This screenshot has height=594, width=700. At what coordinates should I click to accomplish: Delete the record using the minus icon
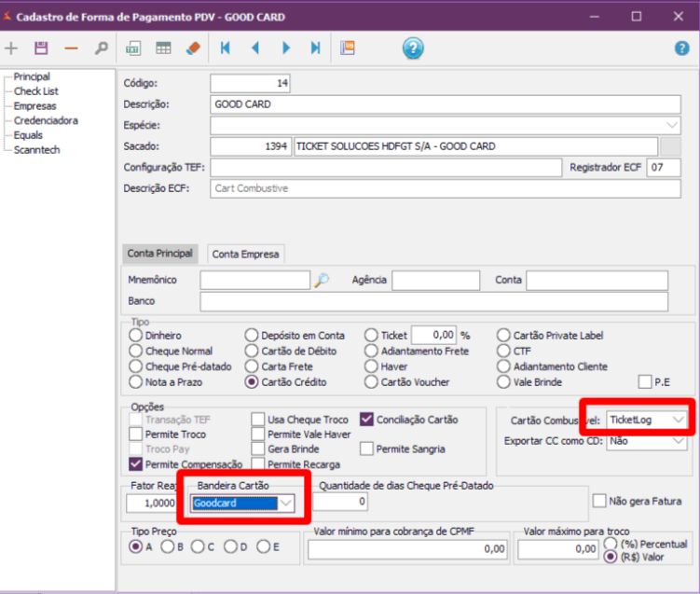(71, 48)
